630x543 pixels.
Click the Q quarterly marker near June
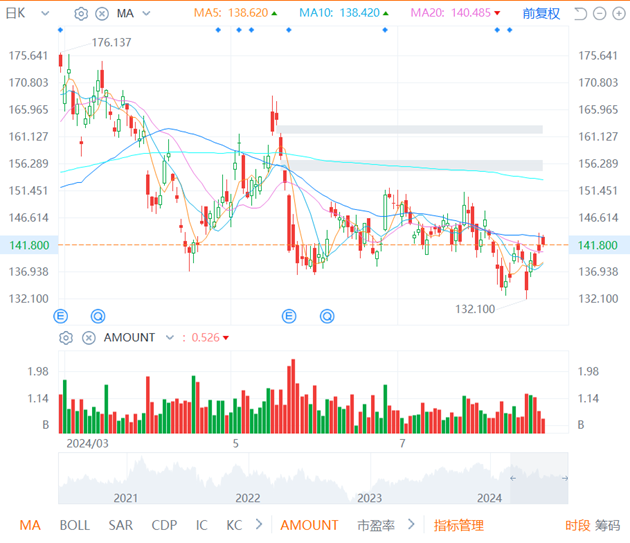click(x=327, y=316)
